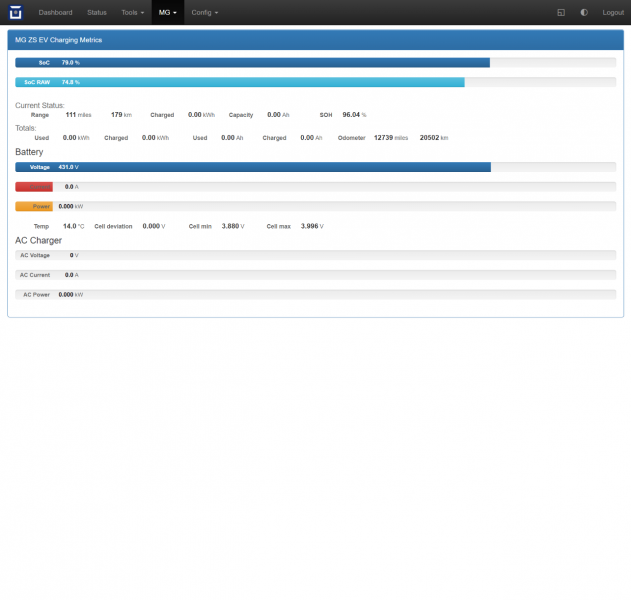The height and width of the screenshot is (600, 631).
Task: Click the AC Power 0.000 kW bar
Action: pyautogui.click(x=316, y=295)
